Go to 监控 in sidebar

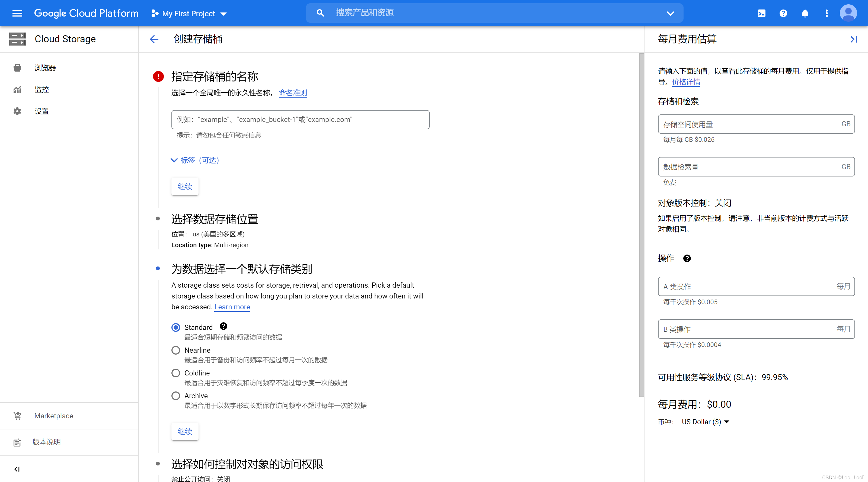(42, 89)
